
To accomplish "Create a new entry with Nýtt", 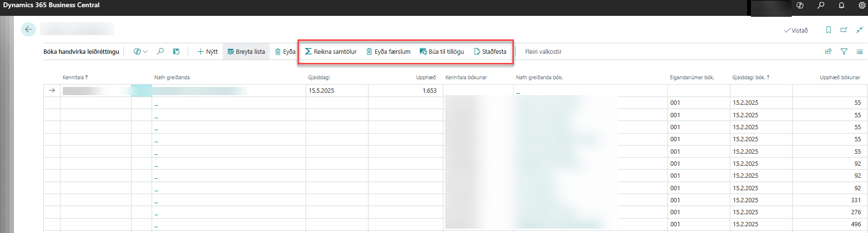I will tap(207, 51).
